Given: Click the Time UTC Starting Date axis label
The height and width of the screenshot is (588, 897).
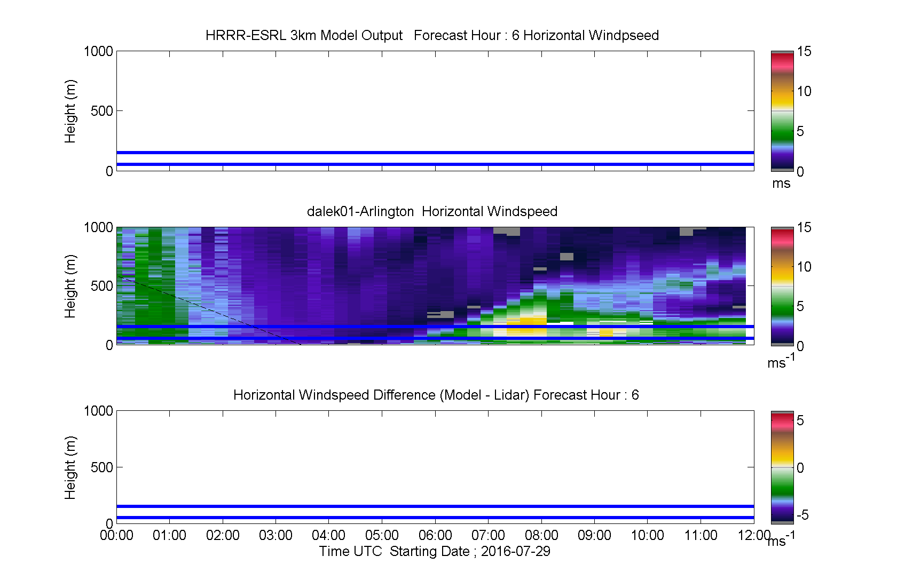Looking at the screenshot, I should point(435,551).
